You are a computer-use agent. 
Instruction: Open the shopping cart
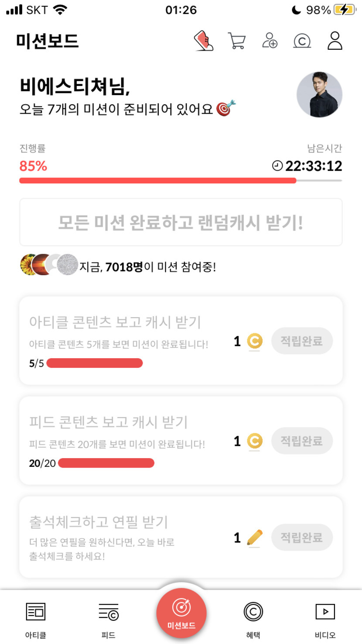(237, 41)
